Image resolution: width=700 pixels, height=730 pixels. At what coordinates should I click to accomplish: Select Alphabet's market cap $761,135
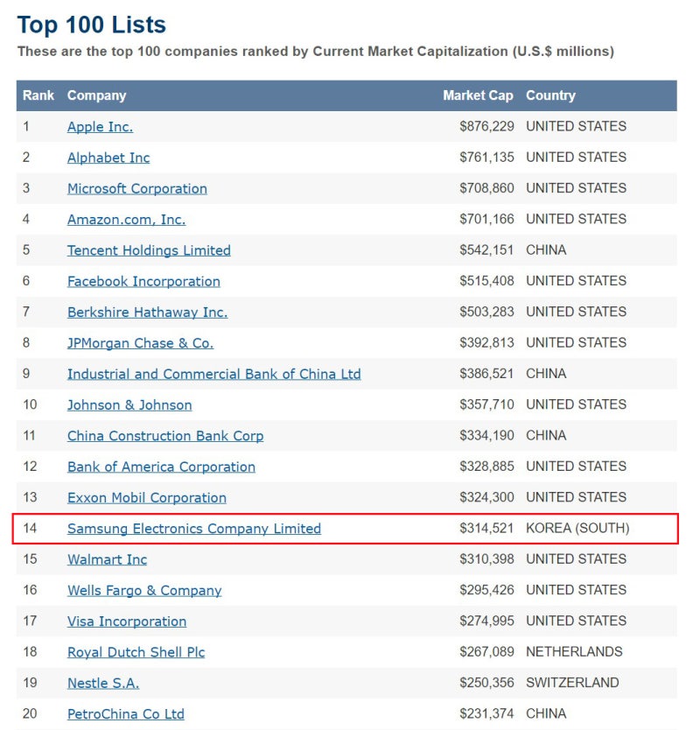[x=486, y=158]
